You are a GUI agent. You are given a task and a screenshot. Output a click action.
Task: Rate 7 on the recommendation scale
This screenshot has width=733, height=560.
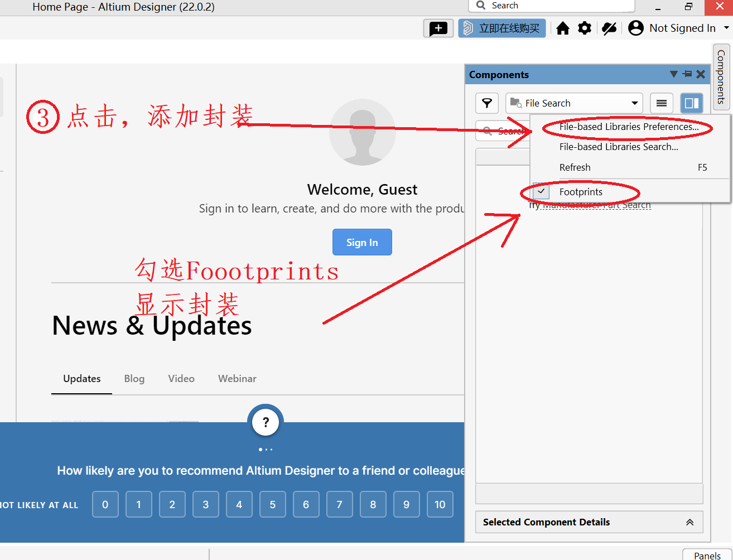pos(339,504)
